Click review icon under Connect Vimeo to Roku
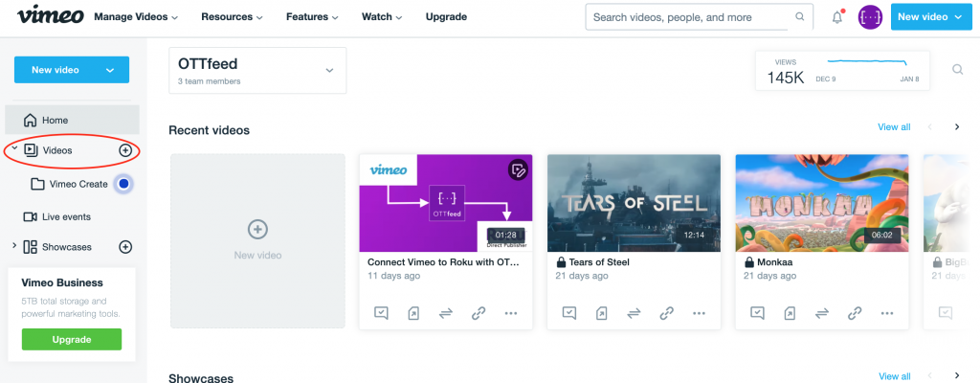The image size is (980, 383). pos(381,312)
